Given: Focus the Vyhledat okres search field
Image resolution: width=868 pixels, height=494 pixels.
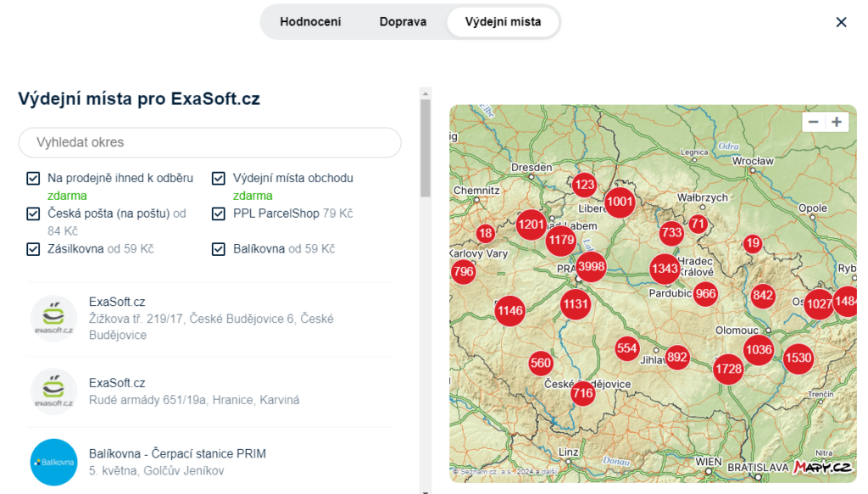Looking at the screenshot, I should pyautogui.click(x=210, y=142).
